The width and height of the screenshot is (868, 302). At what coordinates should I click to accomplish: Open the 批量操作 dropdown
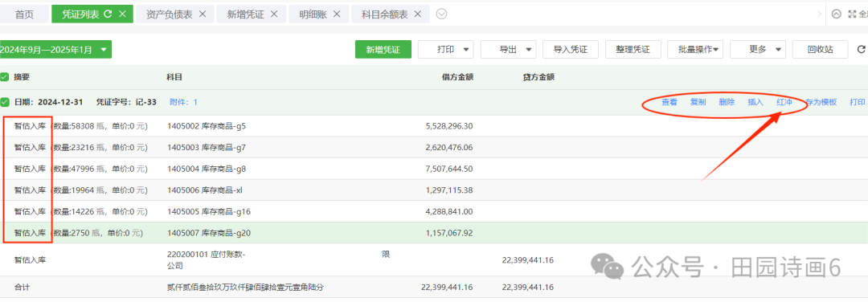coord(695,49)
